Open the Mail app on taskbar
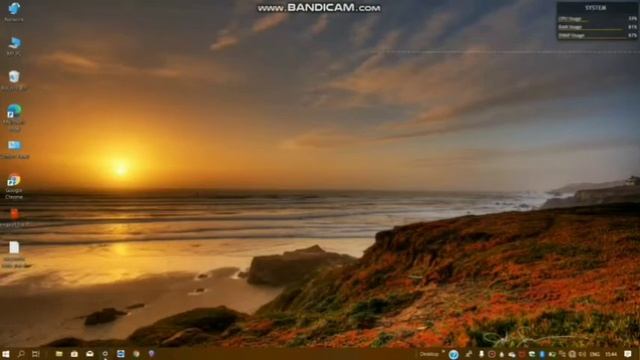 pos(90,354)
